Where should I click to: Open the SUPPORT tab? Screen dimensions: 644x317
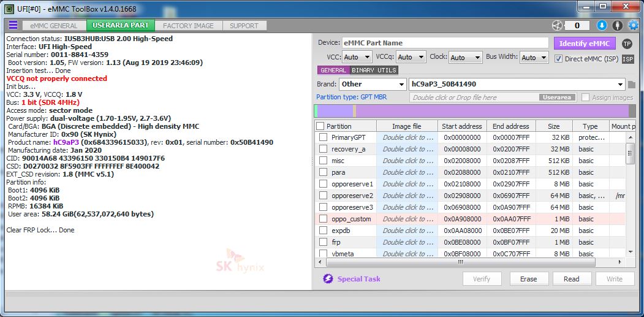tap(244, 26)
